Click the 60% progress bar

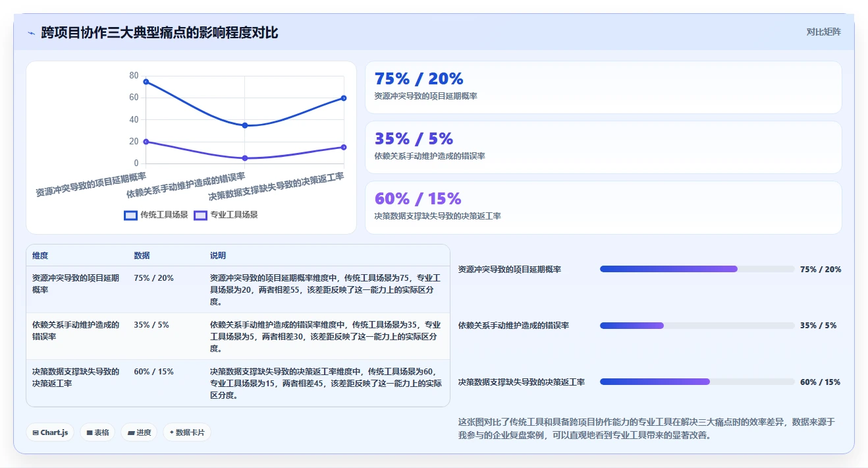coord(697,382)
